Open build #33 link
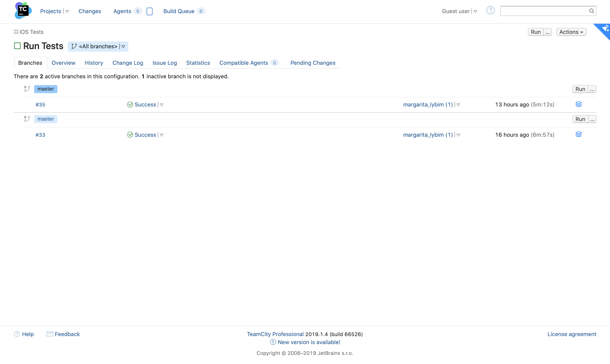This screenshot has width=610, height=364. 40,135
